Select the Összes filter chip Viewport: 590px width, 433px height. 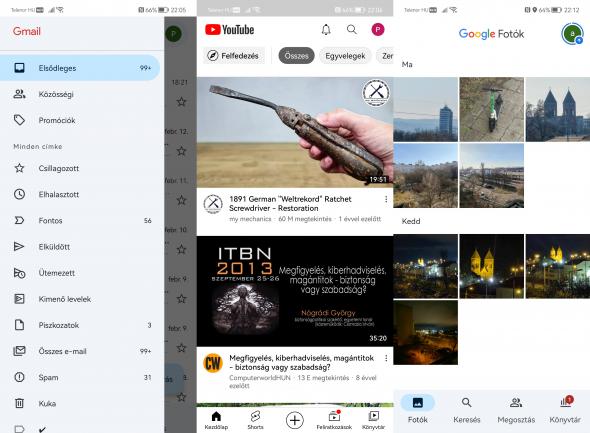click(297, 56)
